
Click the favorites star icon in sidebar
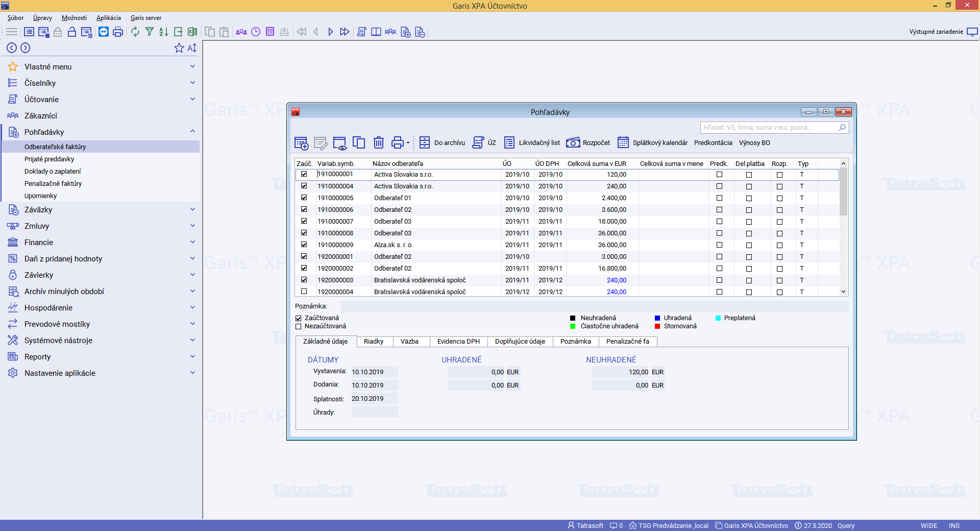(179, 48)
